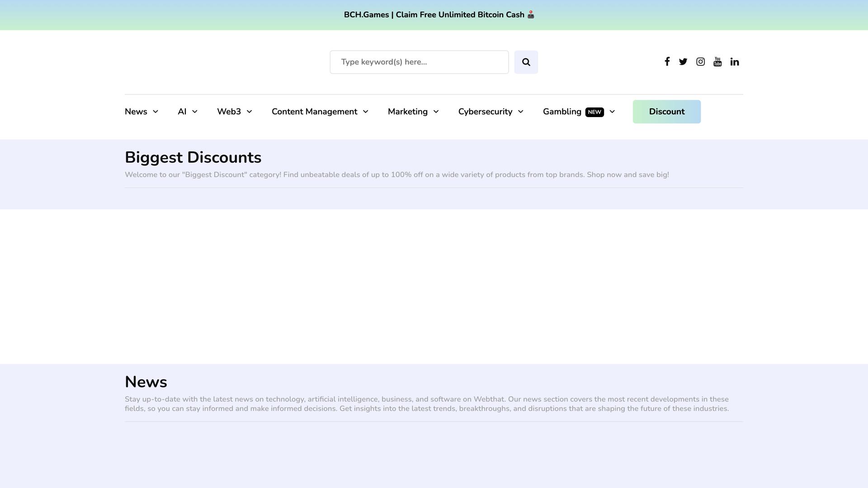Select the Cybersecurity menu item
Screen dimensions: 868x488
click(x=485, y=112)
